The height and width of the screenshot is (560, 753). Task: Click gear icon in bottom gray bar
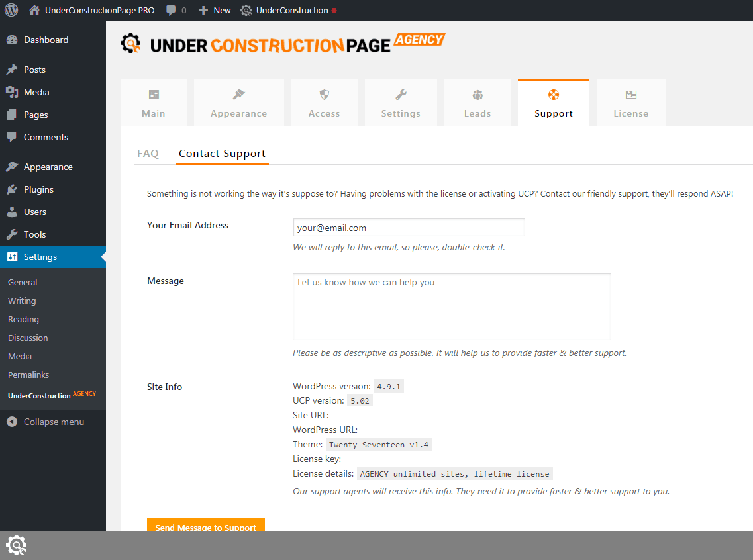pyautogui.click(x=17, y=545)
